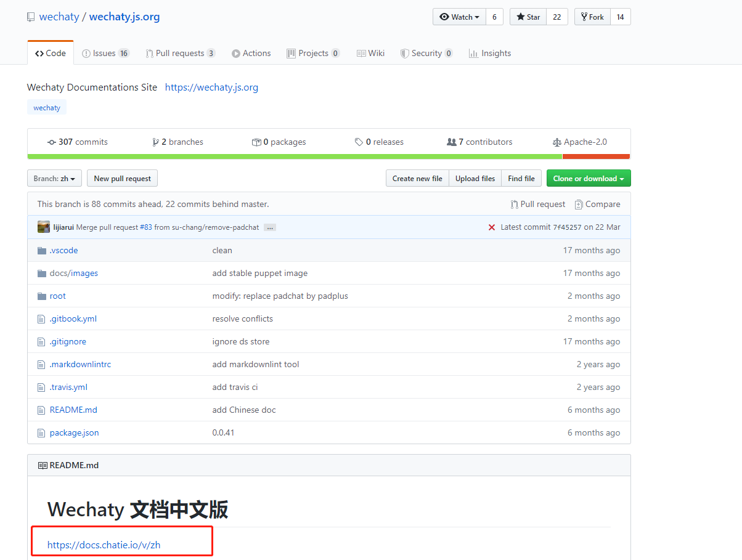This screenshot has width=742, height=560.
Task: View the 2 branches list
Action: point(178,142)
